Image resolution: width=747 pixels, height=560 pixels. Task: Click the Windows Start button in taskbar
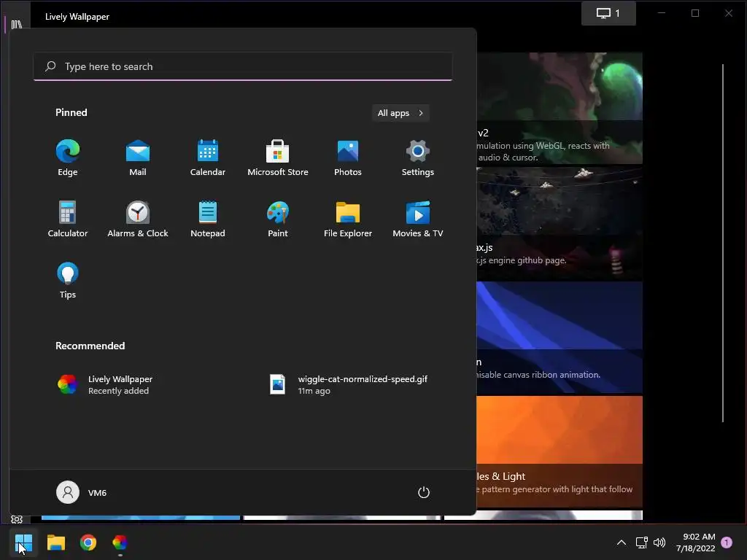pyautogui.click(x=23, y=542)
